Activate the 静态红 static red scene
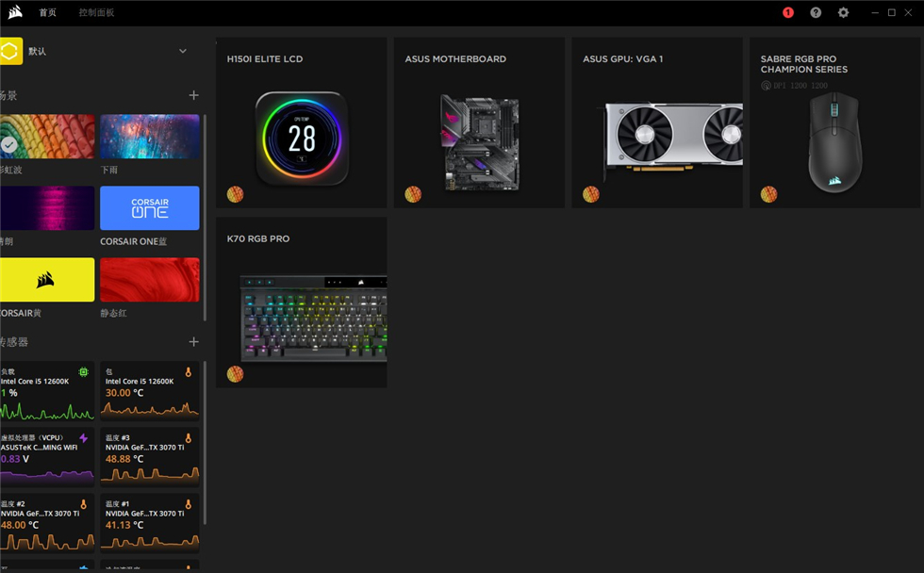Image resolution: width=924 pixels, height=573 pixels. tap(149, 280)
